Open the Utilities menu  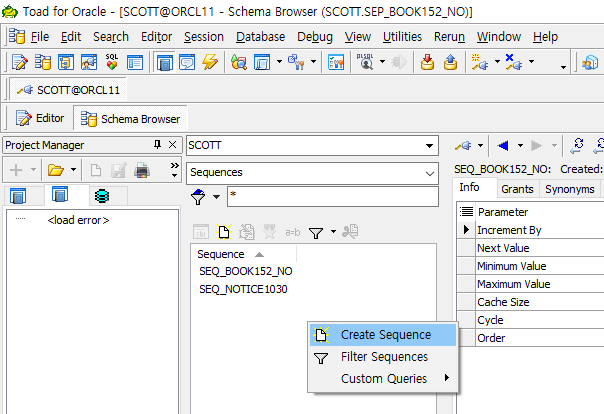[402, 37]
